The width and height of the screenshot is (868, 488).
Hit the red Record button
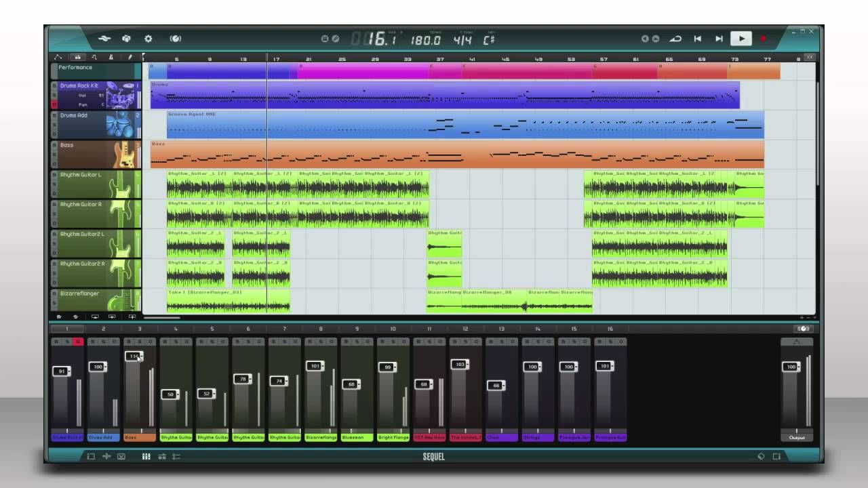pos(762,39)
